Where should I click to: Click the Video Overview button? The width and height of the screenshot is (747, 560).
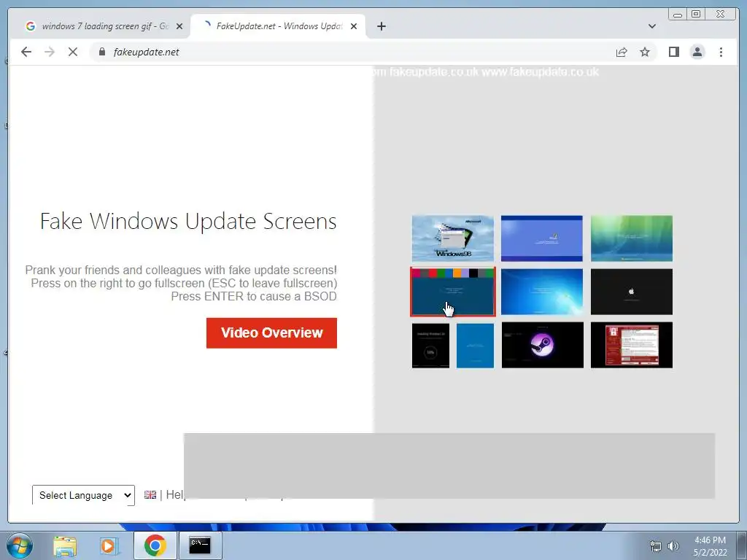coord(271,332)
